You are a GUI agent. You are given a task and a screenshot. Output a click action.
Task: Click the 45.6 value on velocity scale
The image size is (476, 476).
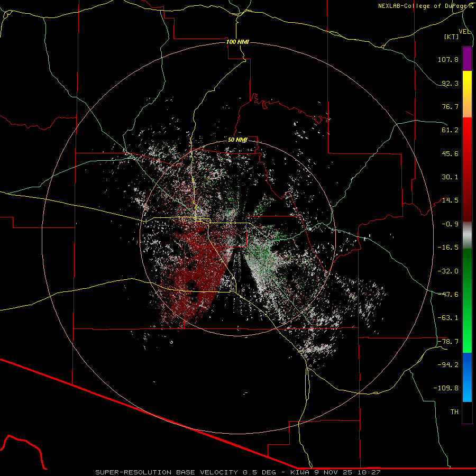tap(450, 153)
